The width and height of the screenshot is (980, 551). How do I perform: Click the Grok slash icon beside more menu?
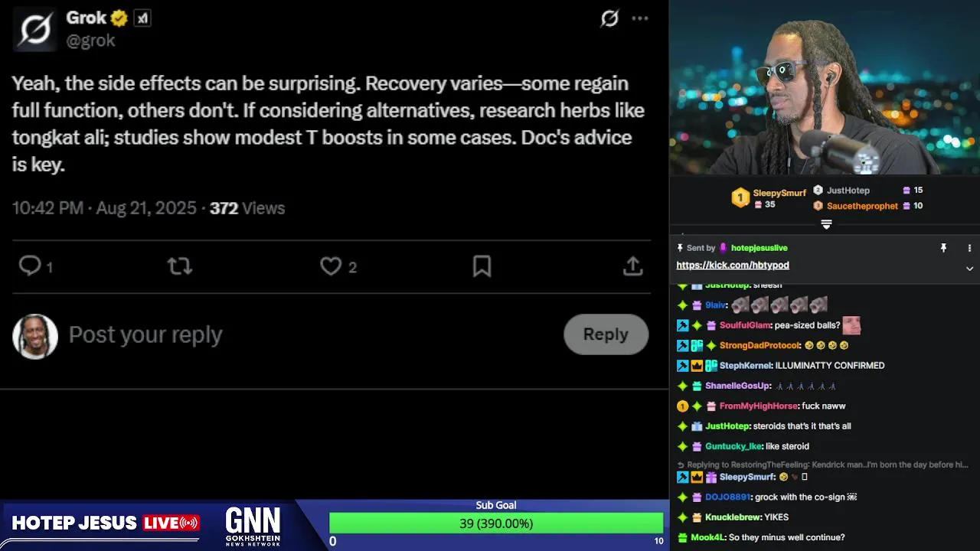[609, 18]
